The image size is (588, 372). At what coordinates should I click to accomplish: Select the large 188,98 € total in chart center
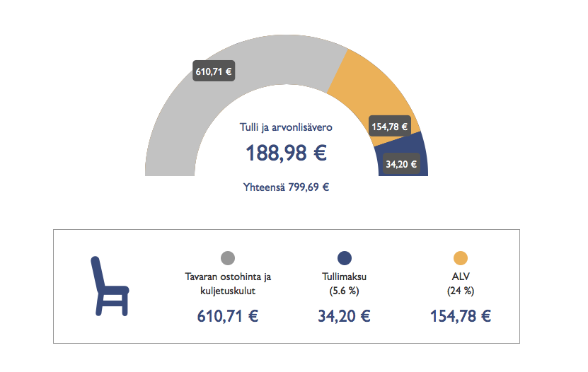pos(286,153)
